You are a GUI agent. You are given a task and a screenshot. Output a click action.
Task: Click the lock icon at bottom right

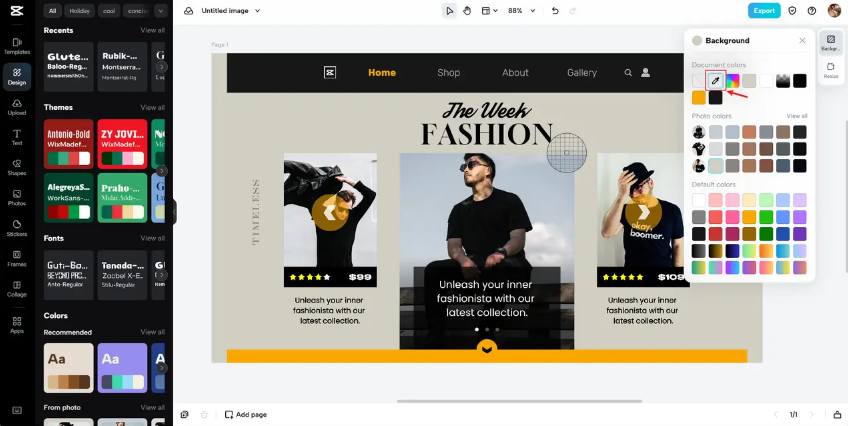coord(837,415)
